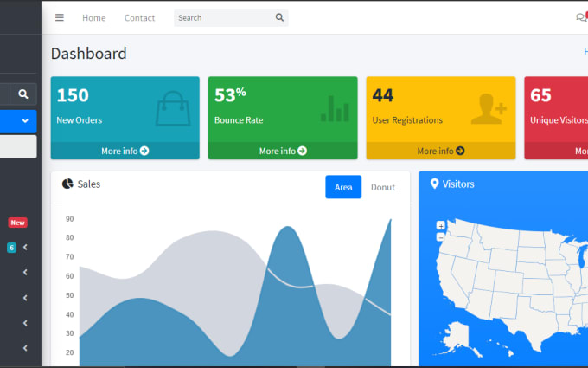The image size is (588, 368).
Task: Open More info for Bounce Rate
Action: 283,151
